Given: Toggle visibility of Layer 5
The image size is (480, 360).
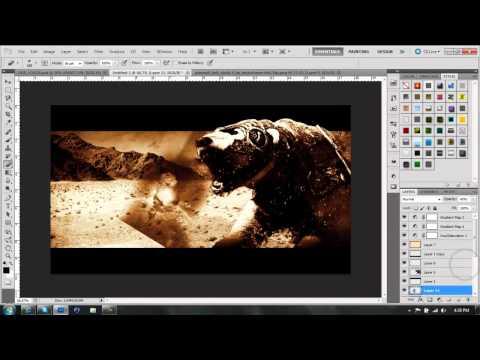Looking at the screenshot, I should coord(404,272).
